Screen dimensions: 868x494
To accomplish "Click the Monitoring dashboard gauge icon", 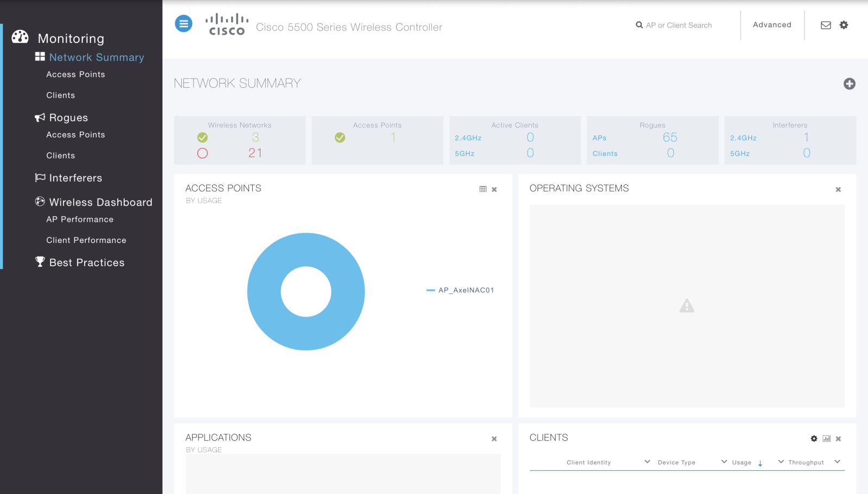I will tap(20, 37).
